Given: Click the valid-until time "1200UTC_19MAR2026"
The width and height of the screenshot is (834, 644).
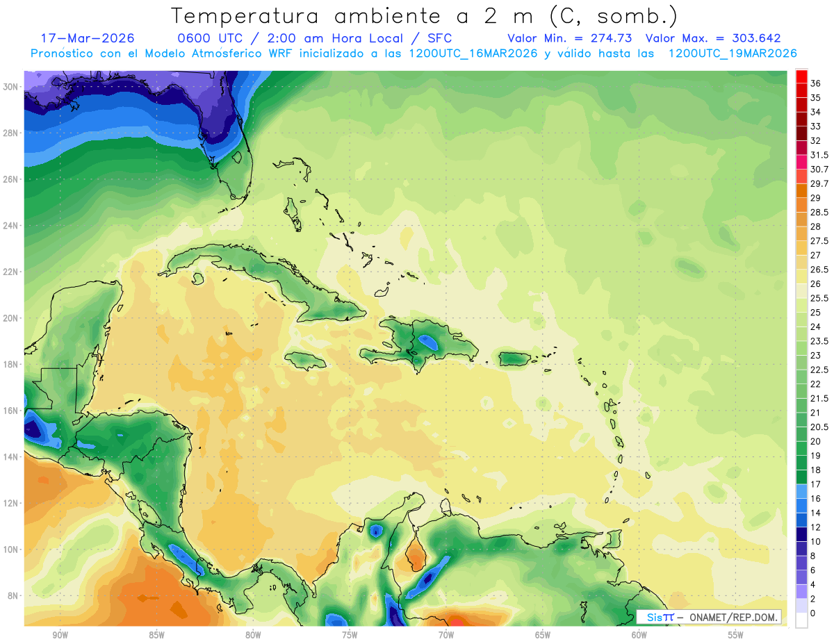Looking at the screenshot, I should point(732,53).
